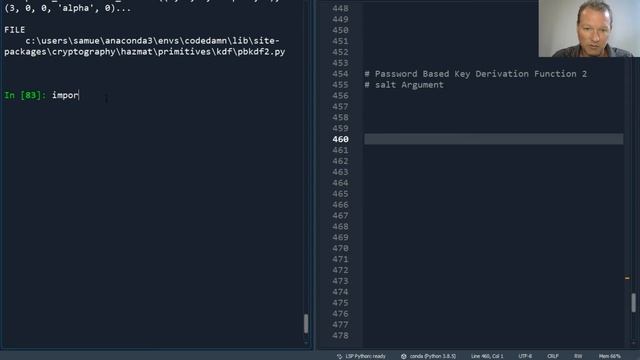This screenshot has width=640, height=360.
Task: Click the FILE heading in console output
Action: coord(14,30)
